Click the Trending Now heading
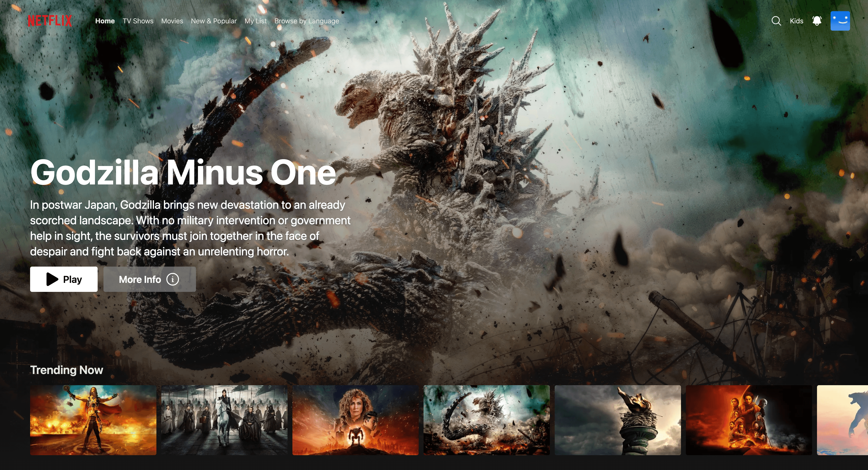 click(66, 370)
